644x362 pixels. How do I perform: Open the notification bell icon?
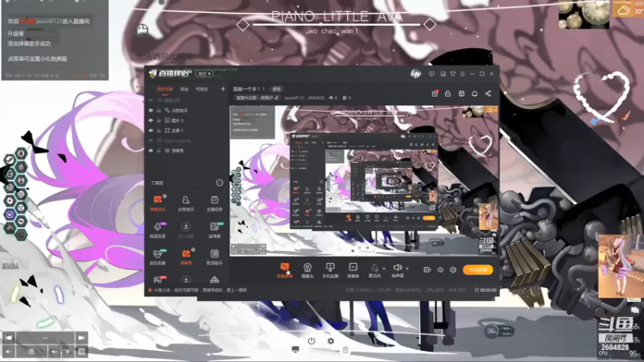(x=474, y=93)
